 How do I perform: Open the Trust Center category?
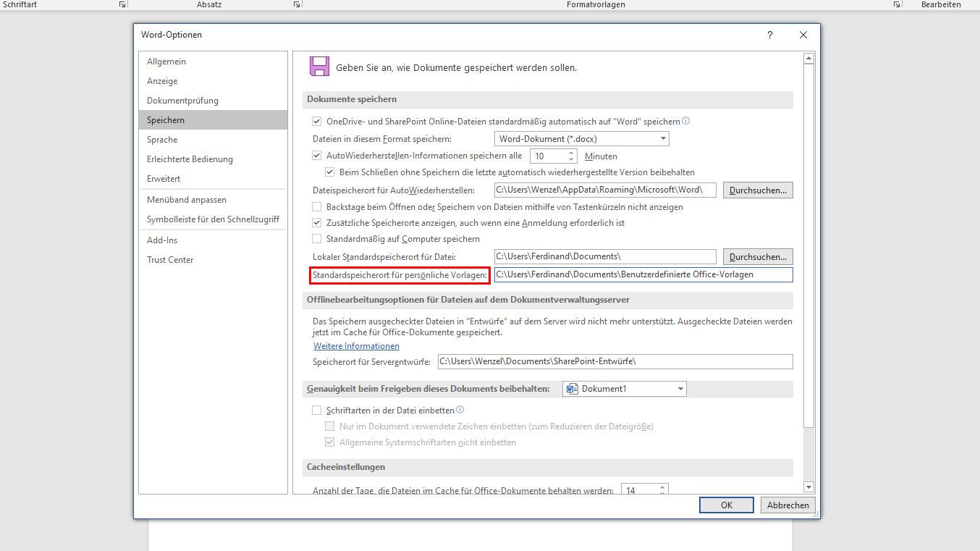170,260
